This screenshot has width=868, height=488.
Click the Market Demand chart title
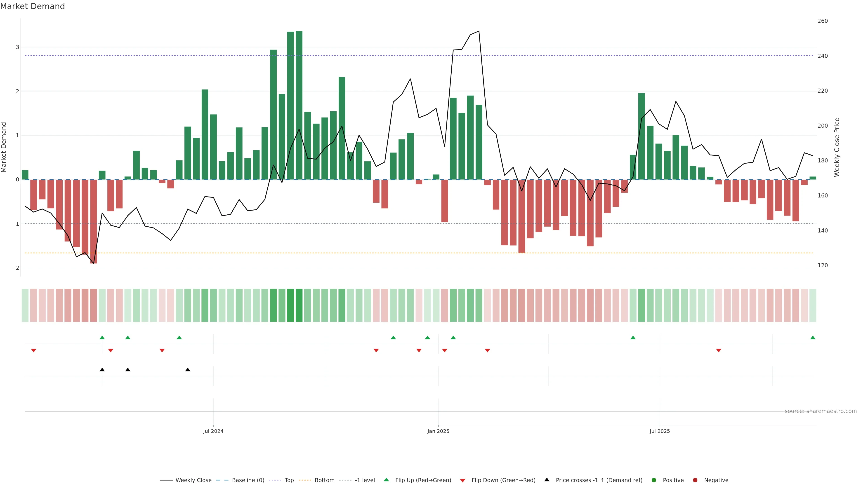32,6
